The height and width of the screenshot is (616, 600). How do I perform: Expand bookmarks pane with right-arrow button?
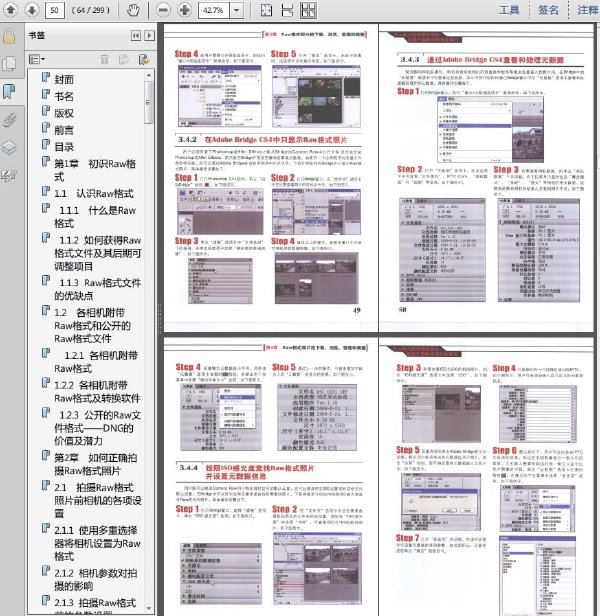(x=149, y=36)
